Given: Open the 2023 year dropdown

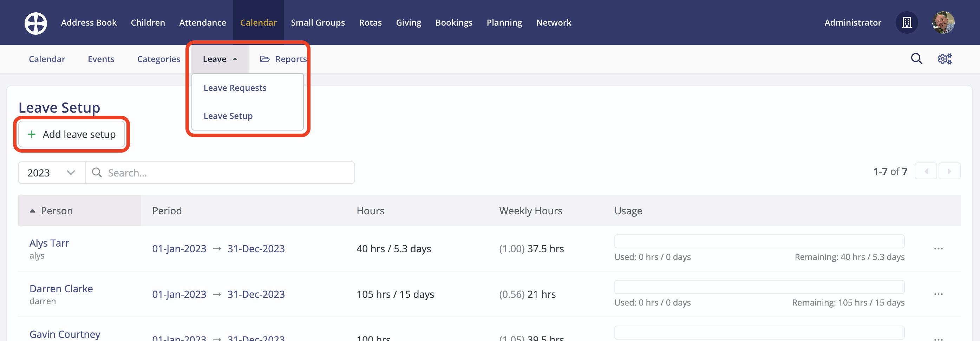Looking at the screenshot, I should point(52,173).
